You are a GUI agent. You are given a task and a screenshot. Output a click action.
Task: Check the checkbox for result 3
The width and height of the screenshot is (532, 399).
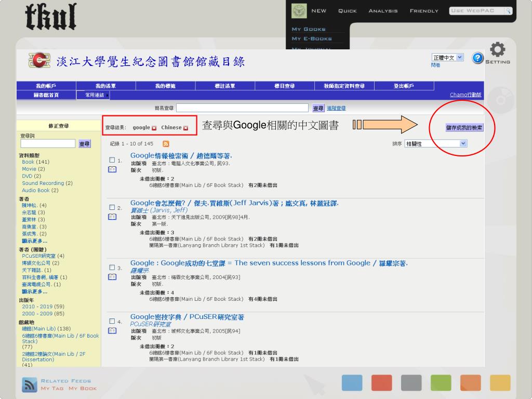click(112, 268)
